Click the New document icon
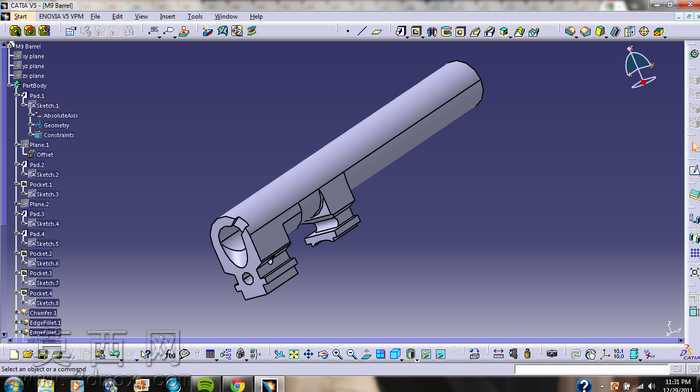700x392 pixels. (x=14, y=354)
